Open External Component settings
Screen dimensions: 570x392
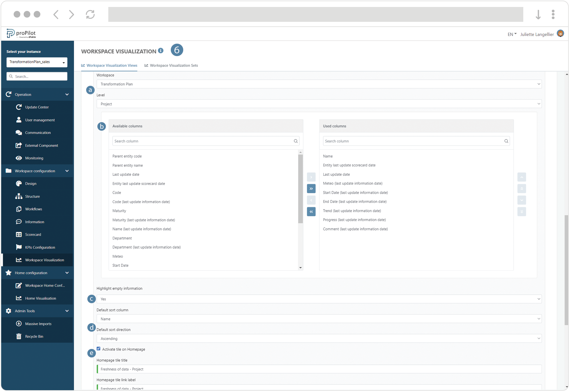coord(41,145)
